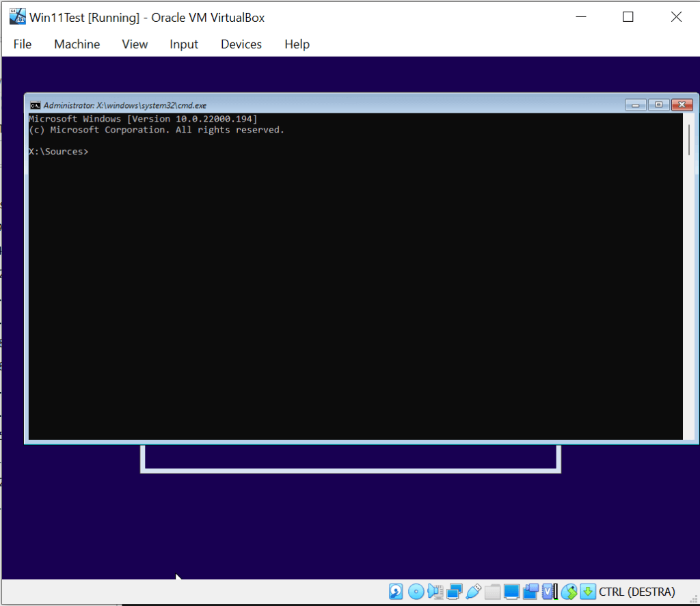Open the Devices menu
This screenshot has height=606, width=700.
point(241,44)
